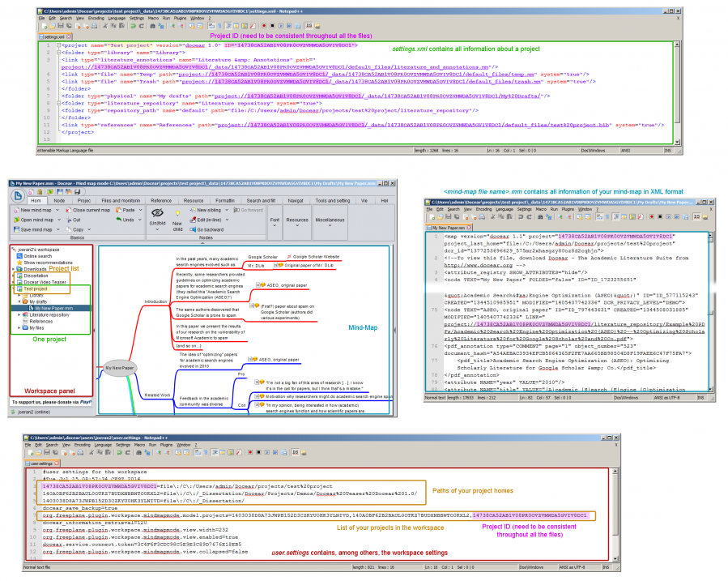Expand the My files tree node
Screen dimensions: 728x581
(x=19, y=327)
